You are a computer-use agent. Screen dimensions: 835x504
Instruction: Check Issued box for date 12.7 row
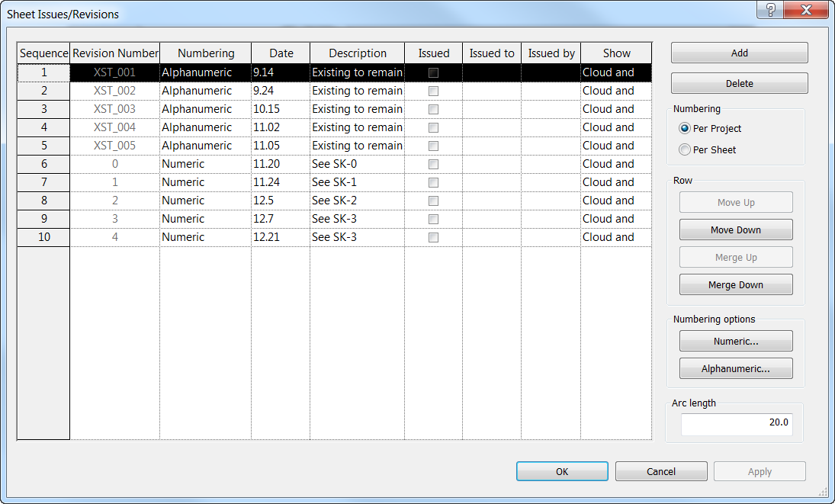coord(433,220)
